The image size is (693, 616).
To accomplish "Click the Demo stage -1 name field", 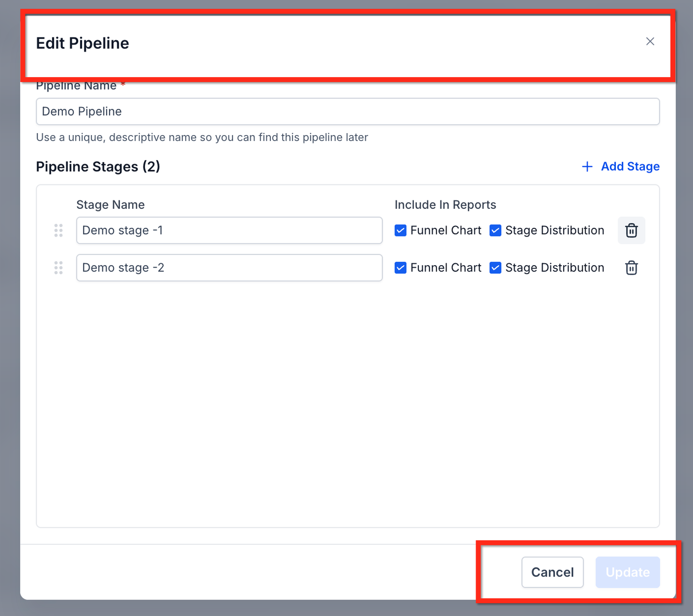I will click(x=229, y=231).
